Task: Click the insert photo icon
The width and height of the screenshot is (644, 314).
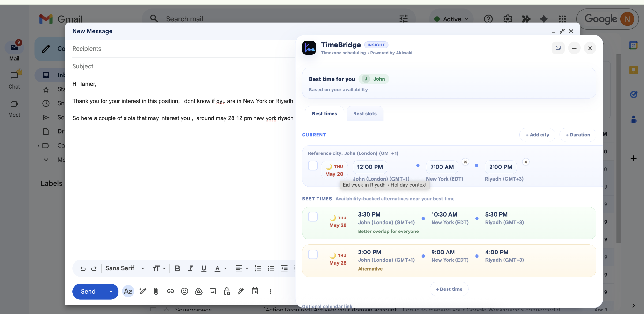Action: (x=212, y=291)
